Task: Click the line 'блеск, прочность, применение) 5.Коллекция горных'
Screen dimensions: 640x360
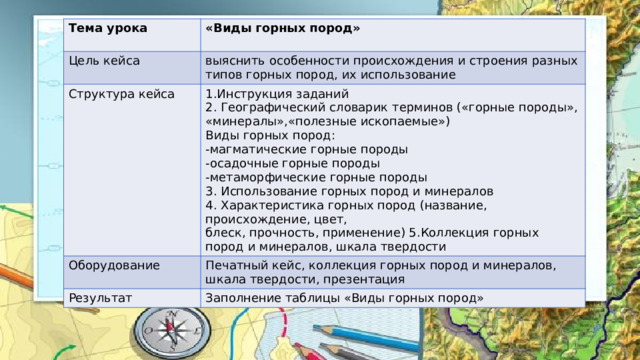Action: (372, 233)
